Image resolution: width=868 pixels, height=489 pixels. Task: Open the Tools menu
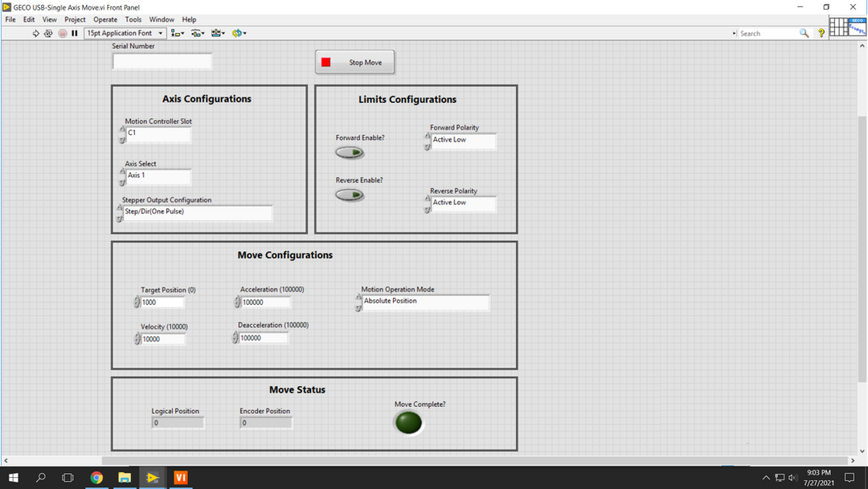pos(133,19)
